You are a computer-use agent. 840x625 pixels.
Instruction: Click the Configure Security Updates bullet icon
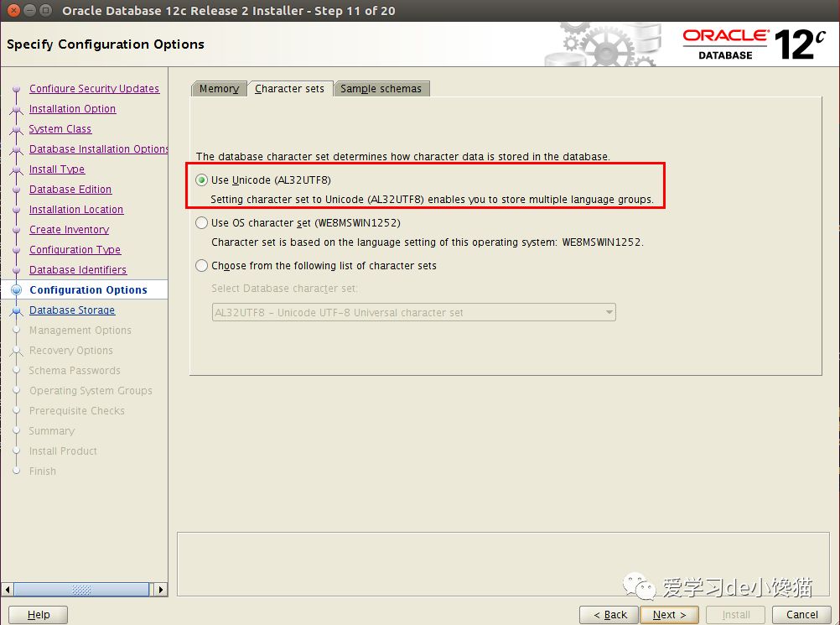tap(17, 89)
